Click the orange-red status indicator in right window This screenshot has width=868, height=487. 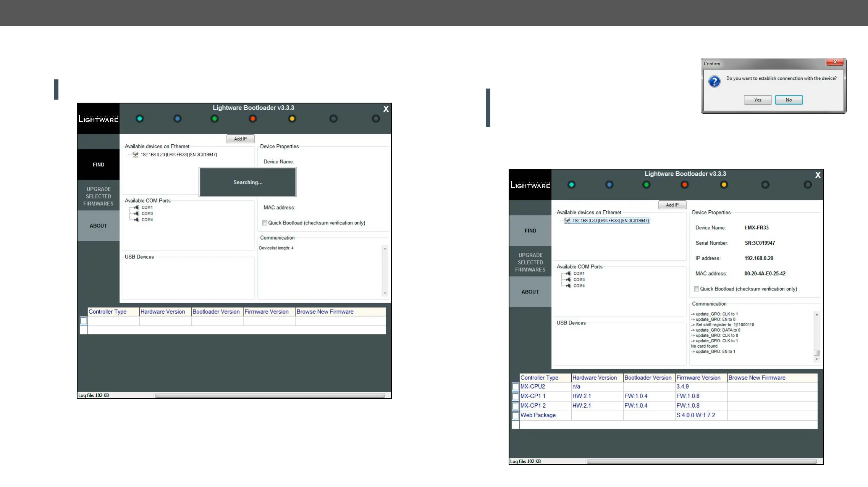click(x=684, y=185)
